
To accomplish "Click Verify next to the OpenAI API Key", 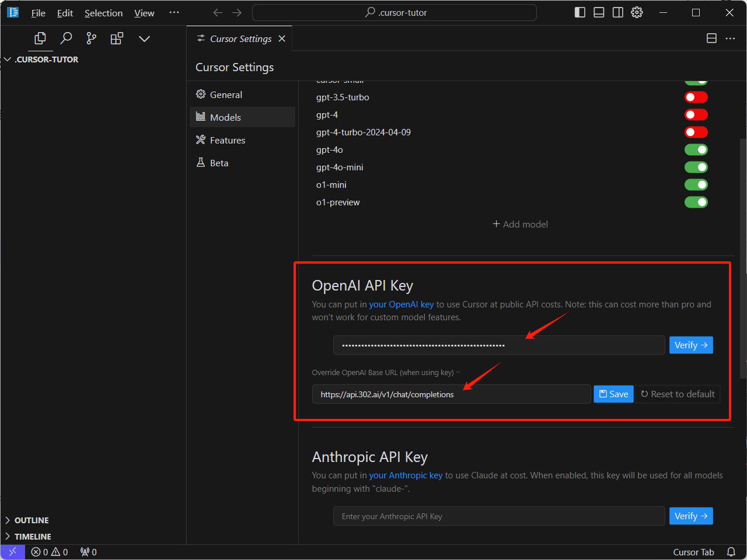I will click(x=691, y=345).
